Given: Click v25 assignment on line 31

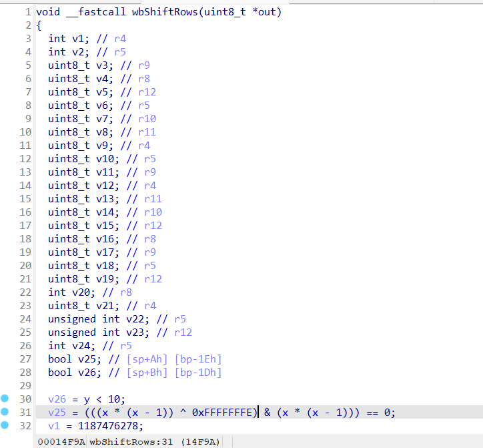Looking at the screenshot, I should [57, 413].
